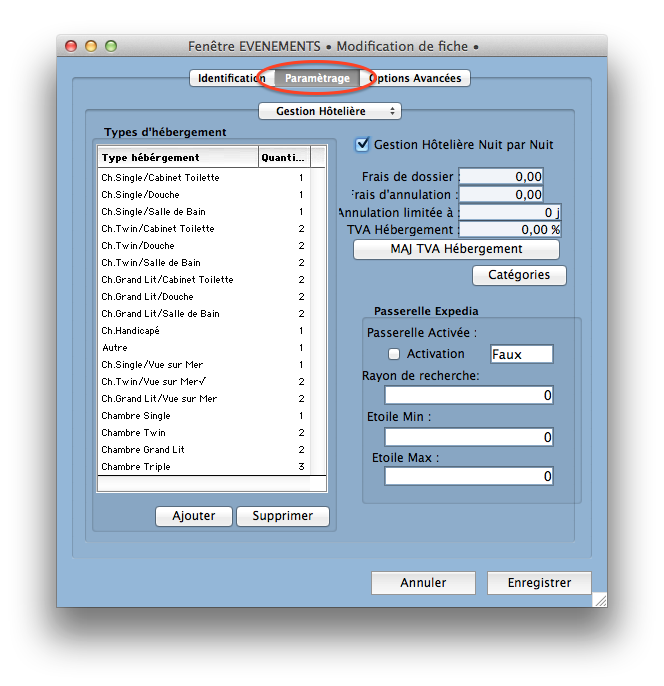Select row Ch.Single/Vue sur Mer
Viewport: 664px width, 686px height.
204,365
